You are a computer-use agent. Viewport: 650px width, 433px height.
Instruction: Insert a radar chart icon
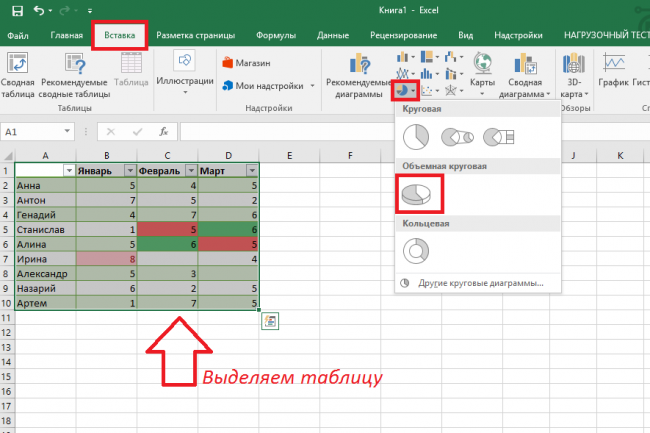450,90
